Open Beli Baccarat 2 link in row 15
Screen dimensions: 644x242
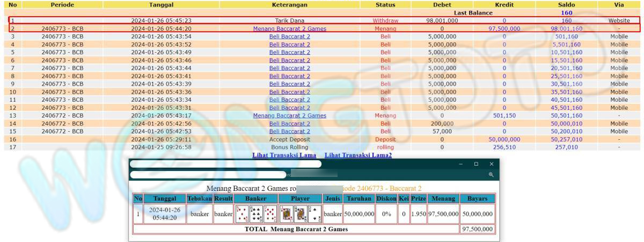(x=289, y=131)
